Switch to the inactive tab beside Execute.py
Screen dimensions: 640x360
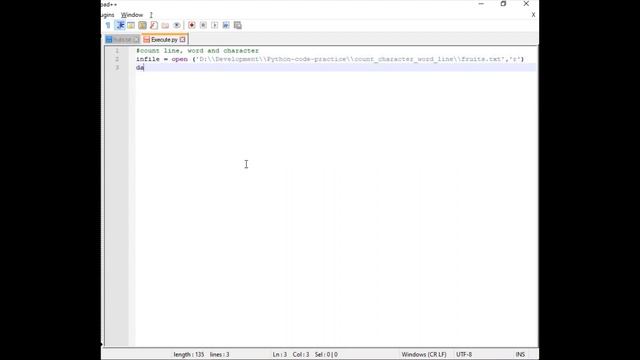[x=122, y=40]
